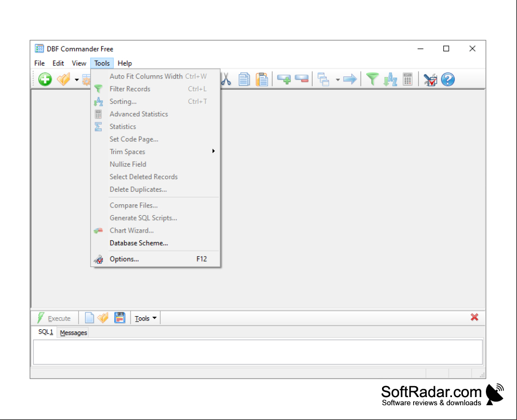Open the Help menu
This screenshot has height=420, width=517.
[125, 63]
